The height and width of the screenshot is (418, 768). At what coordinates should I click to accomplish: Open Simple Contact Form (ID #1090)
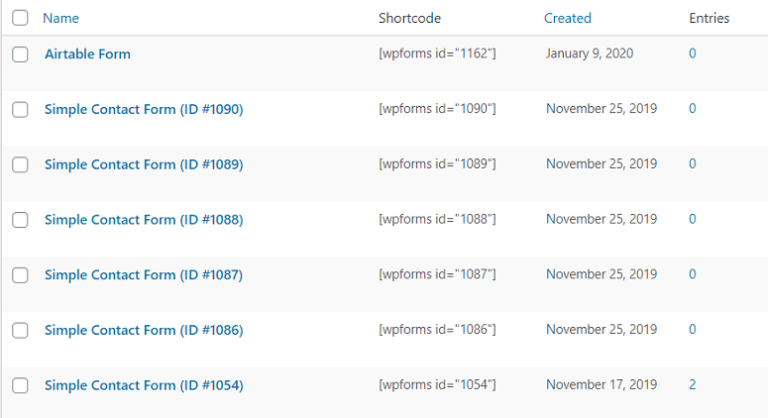(144, 109)
